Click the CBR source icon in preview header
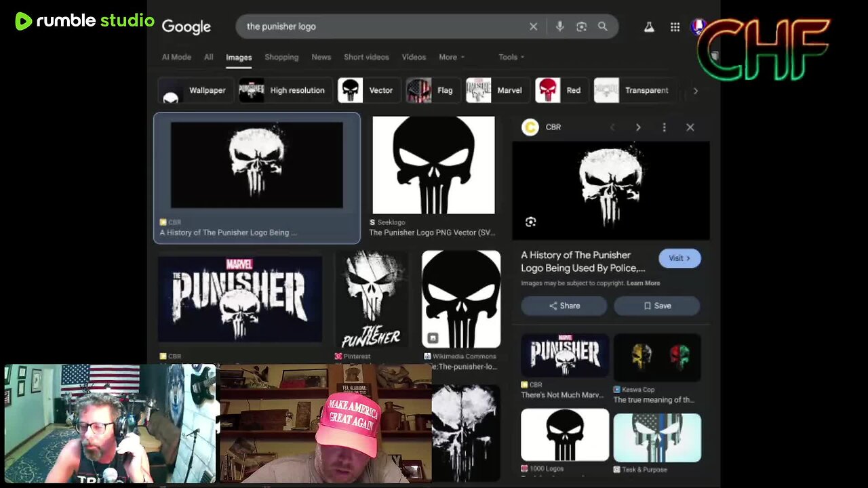The image size is (868, 488). pos(530,127)
